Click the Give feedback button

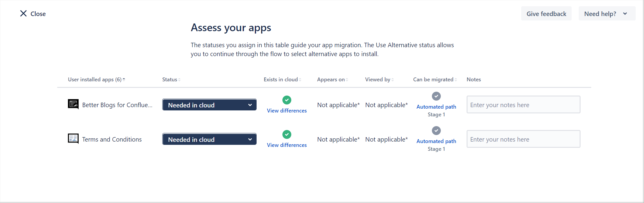[546, 14]
